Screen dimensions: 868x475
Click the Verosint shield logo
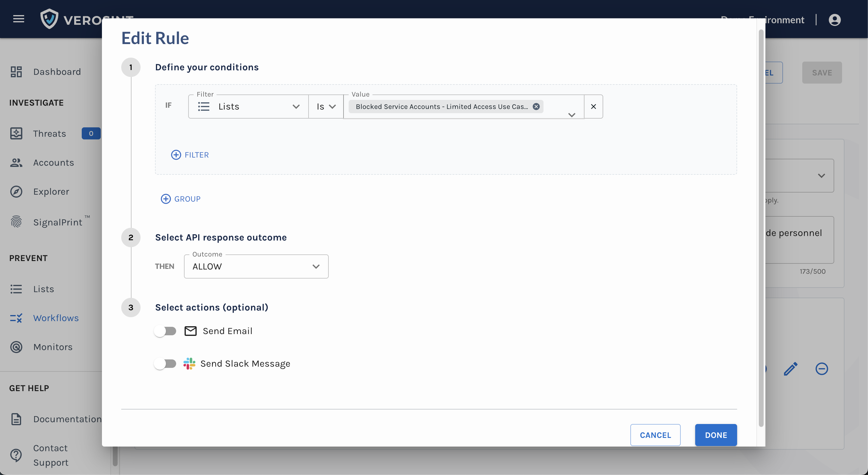[x=49, y=19]
